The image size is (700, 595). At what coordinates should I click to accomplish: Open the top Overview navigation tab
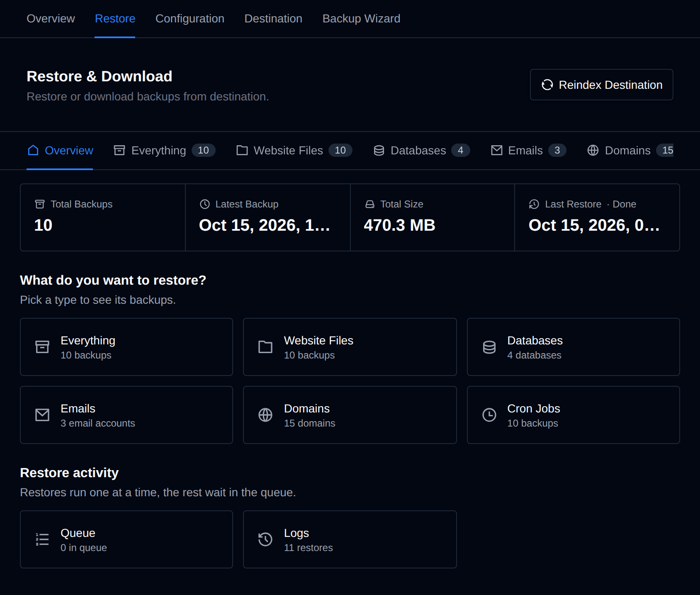pos(51,19)
